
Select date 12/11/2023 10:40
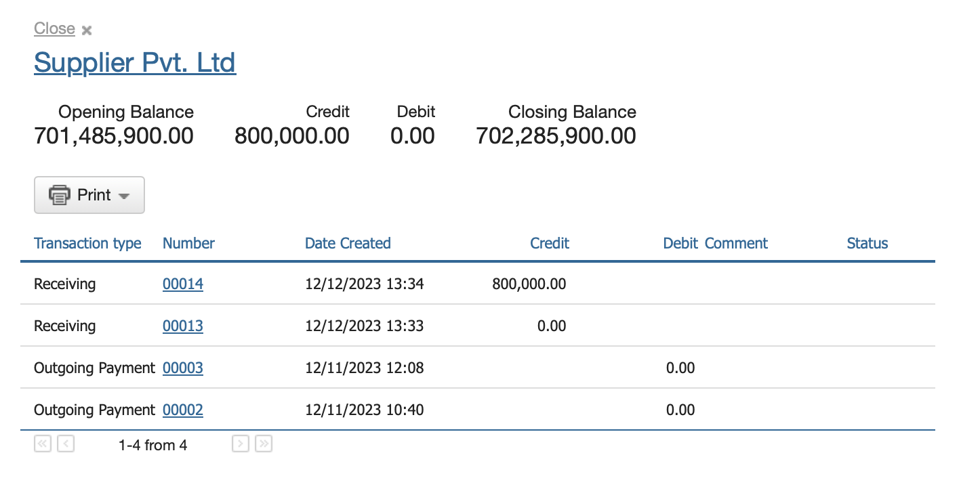pyautogui.click(x=365, y=410)
